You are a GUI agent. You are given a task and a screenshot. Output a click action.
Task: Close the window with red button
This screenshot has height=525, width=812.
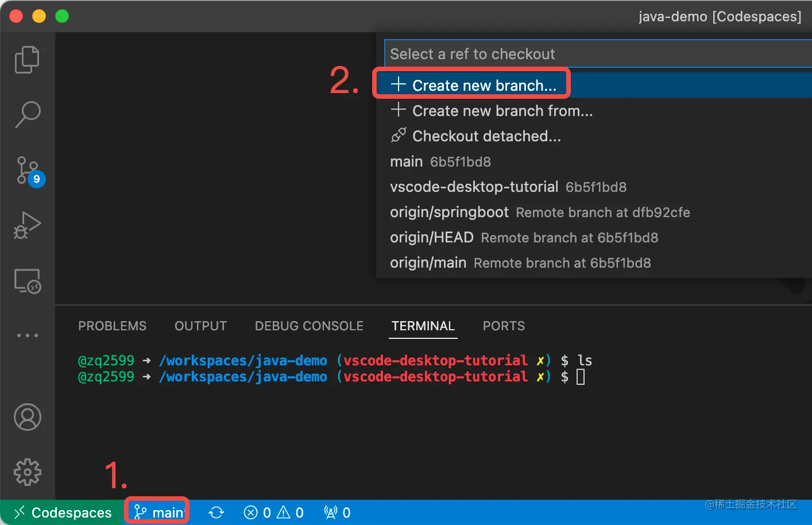pos(16,16)
